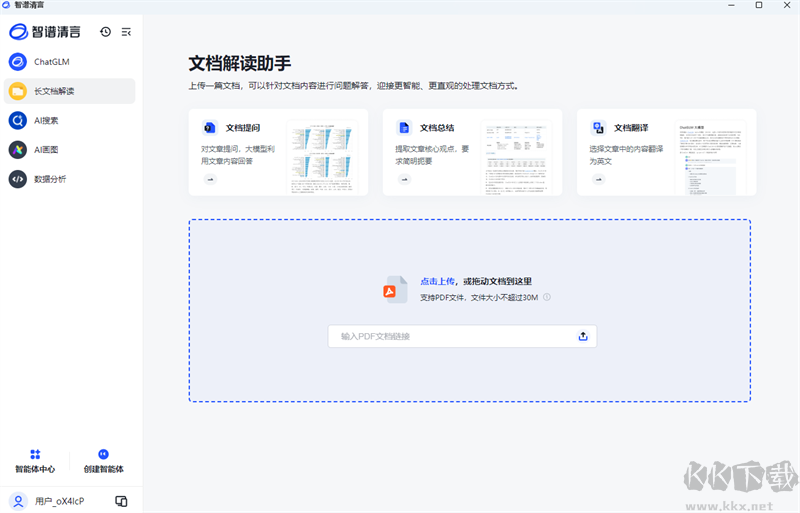The height and width of the screenshot is (513, 800).
Task: Click the 文档总结 card title
Action: (x=437, y=128)
